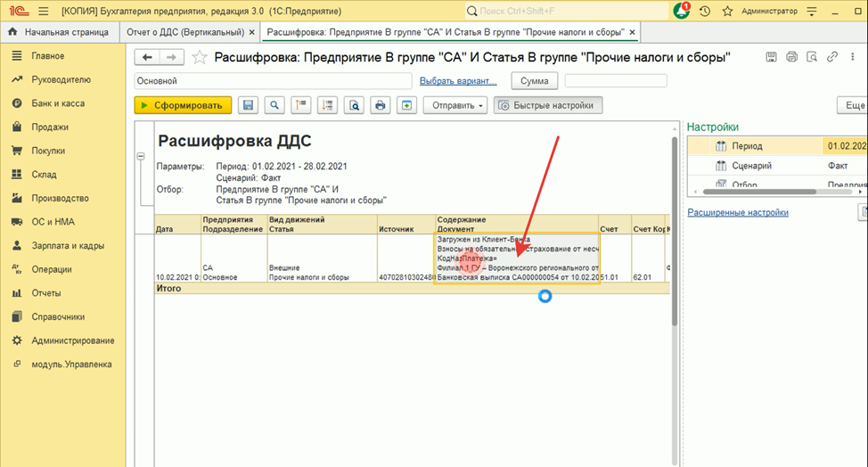Screen dimensions: 868x467
Task: Switch to Начальная страница tab
Action: tap(60, 32)
